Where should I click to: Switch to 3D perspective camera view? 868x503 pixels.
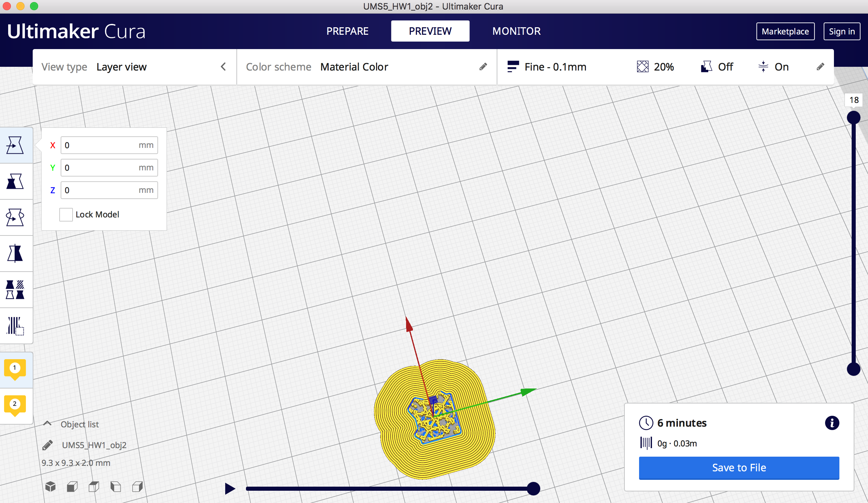pyautogui.click(x=50, y=487)
